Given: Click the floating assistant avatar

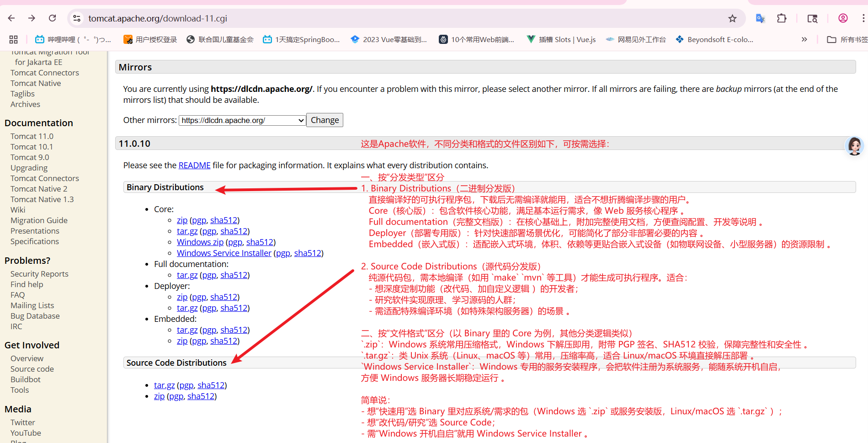Looking at the screenshot, I should [854, 146].
